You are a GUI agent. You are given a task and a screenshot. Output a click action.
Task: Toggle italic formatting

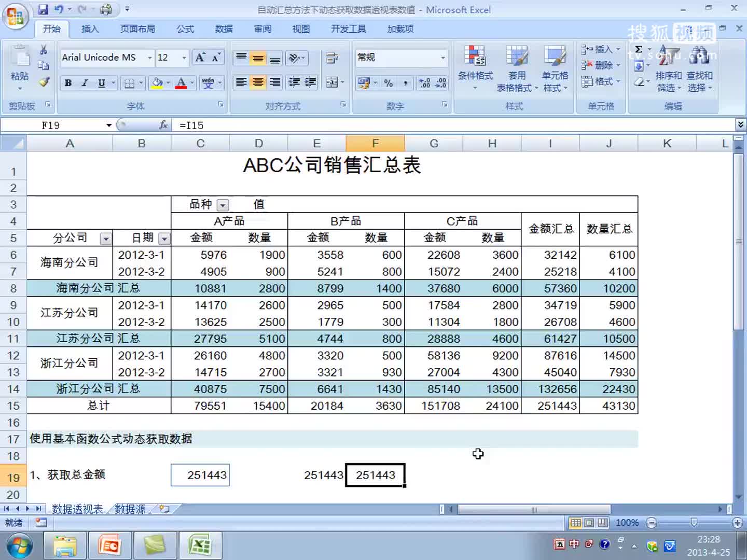[85, 83]
